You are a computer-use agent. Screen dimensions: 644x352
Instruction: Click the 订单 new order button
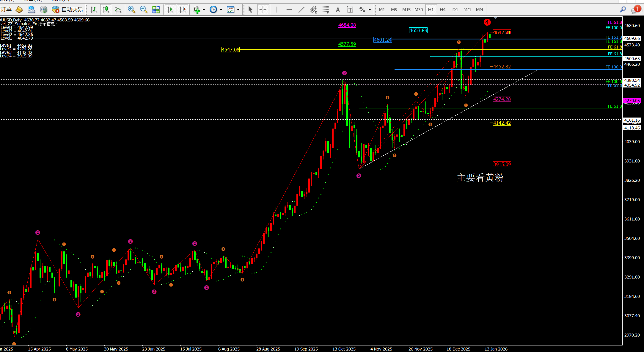pos(6,10)
